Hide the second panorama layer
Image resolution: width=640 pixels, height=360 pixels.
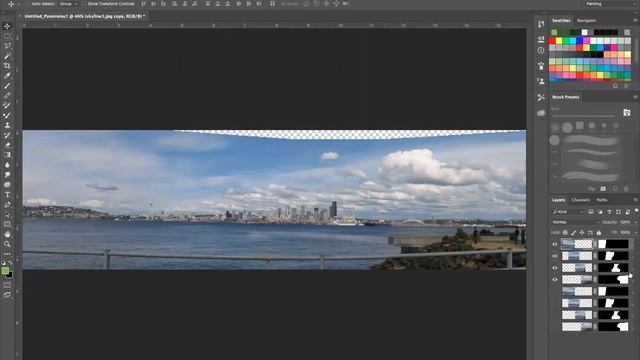pos(554,256)
